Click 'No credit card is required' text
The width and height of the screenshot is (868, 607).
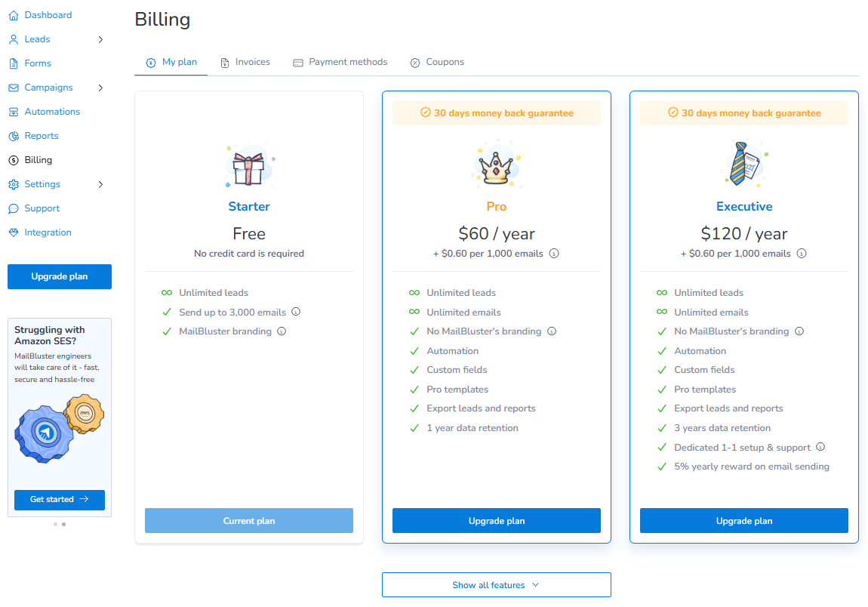(249, 253)
